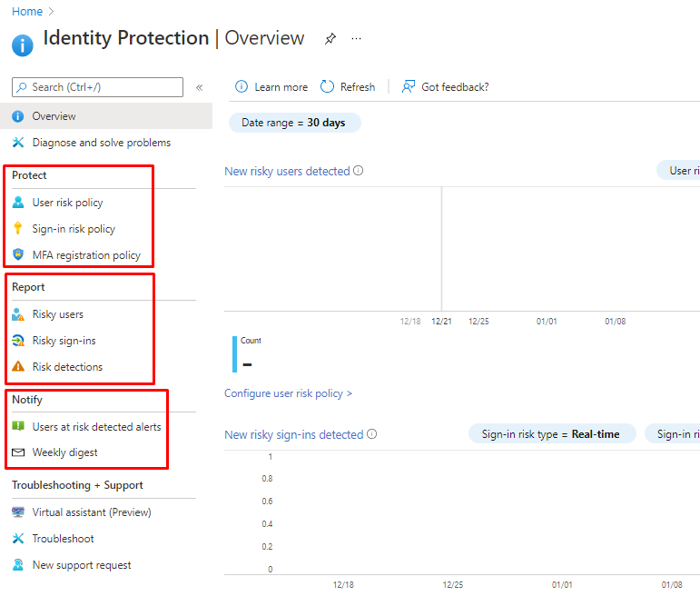700x596 pixels.
Task: Open the Weekly digest settings
Action: pyautogui.click(x=64, y=452)
